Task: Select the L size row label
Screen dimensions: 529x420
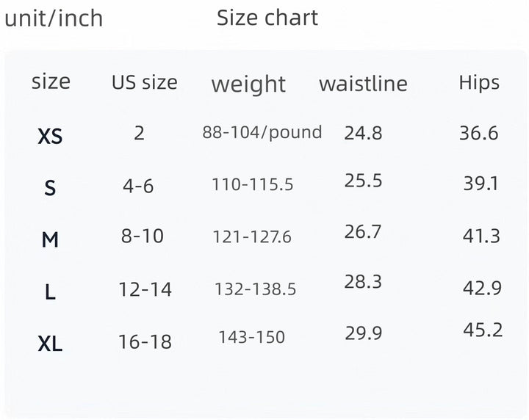Action: pos(50,292)
